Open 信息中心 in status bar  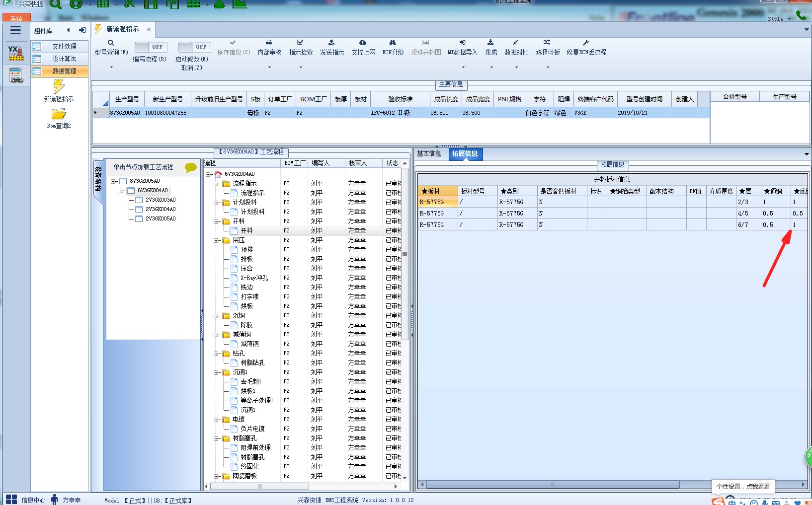tap(33, 500)
